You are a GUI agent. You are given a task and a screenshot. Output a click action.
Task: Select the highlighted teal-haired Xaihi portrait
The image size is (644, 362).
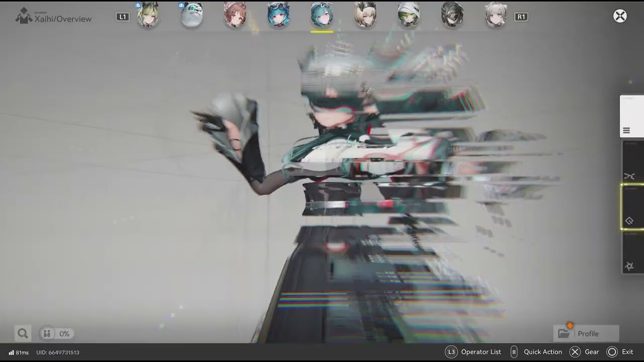click(321, 15)
